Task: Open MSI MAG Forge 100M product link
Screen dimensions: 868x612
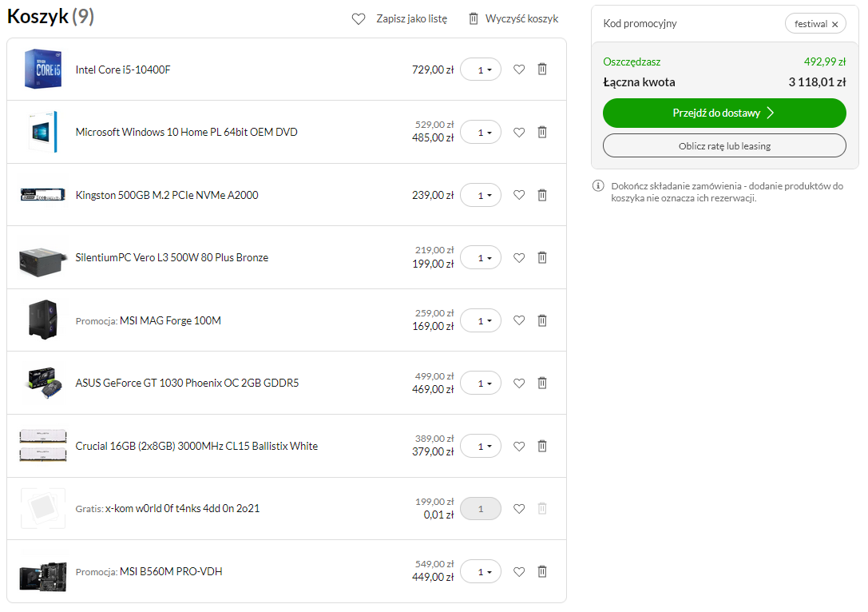Action: tap(171, 320)
